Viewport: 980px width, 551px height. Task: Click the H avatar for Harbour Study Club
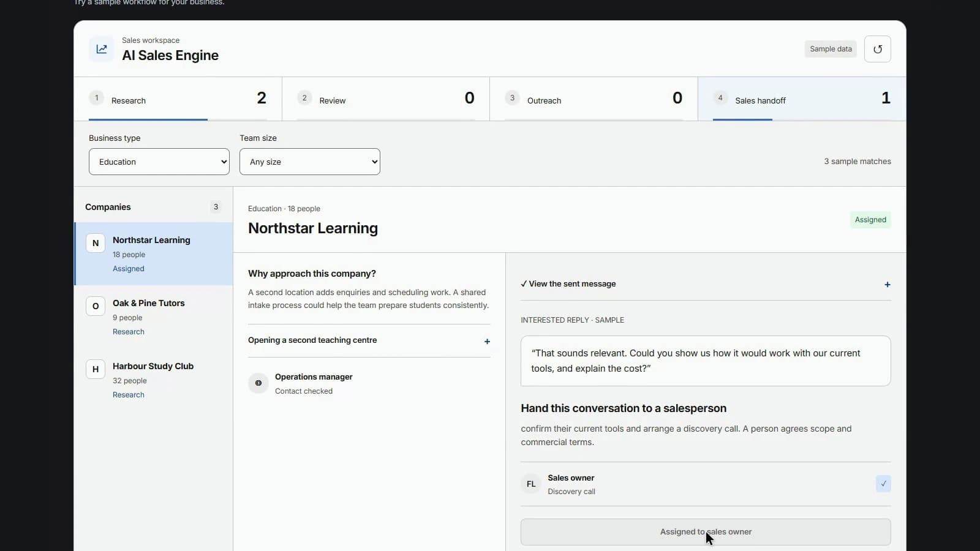click(x=96, y=369)
